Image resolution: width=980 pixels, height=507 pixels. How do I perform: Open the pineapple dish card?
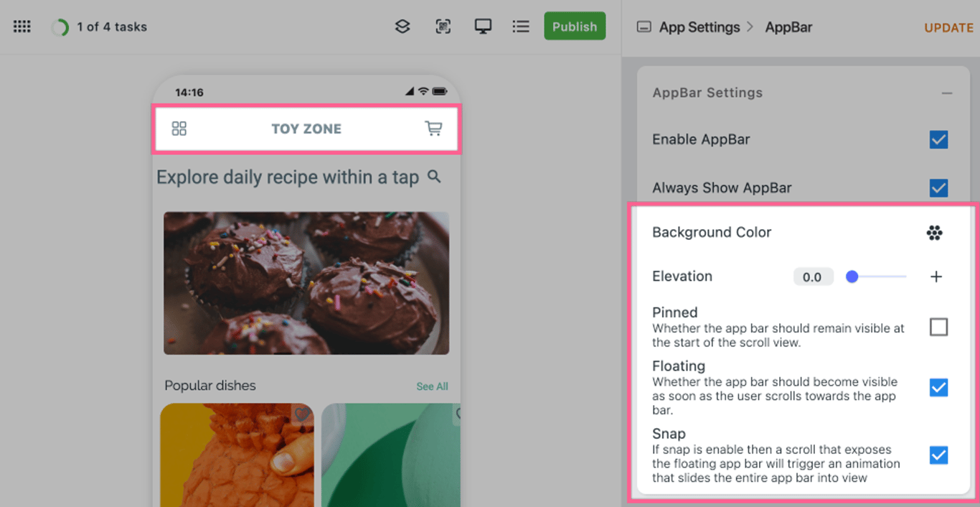click(237, 455)
